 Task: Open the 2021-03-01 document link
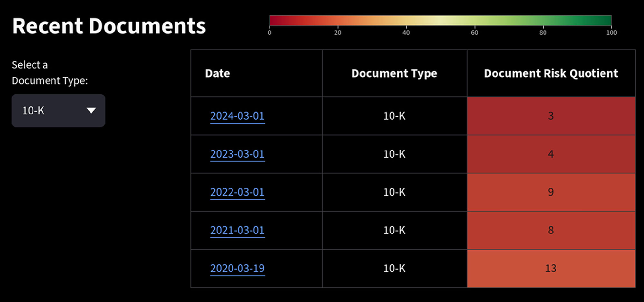[x=237, y=230]
